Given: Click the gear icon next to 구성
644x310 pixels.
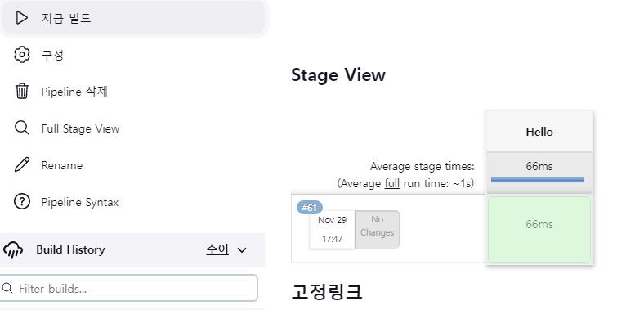Looking at the screenshot, I should pos(22,55).
